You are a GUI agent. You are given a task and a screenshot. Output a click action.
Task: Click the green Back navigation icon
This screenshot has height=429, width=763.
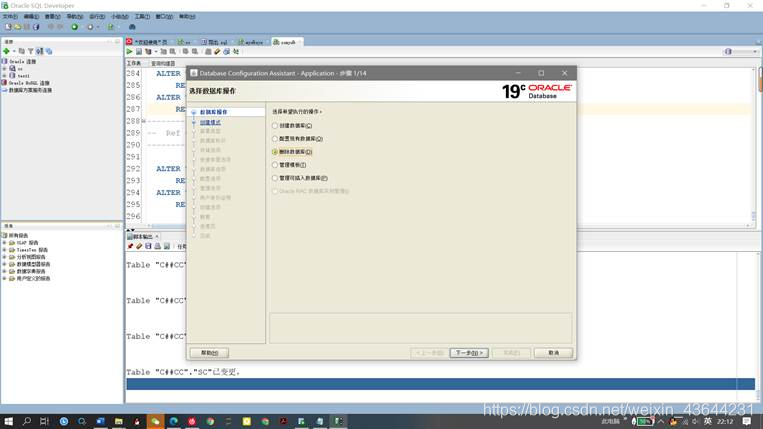(74, 27)
